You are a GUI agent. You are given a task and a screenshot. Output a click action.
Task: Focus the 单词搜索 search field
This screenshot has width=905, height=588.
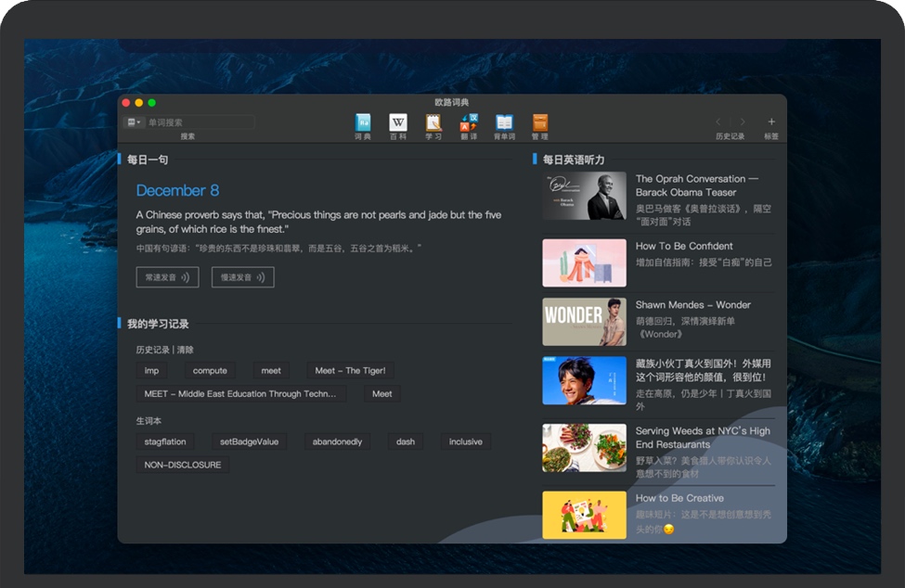(x=200, y=122)
